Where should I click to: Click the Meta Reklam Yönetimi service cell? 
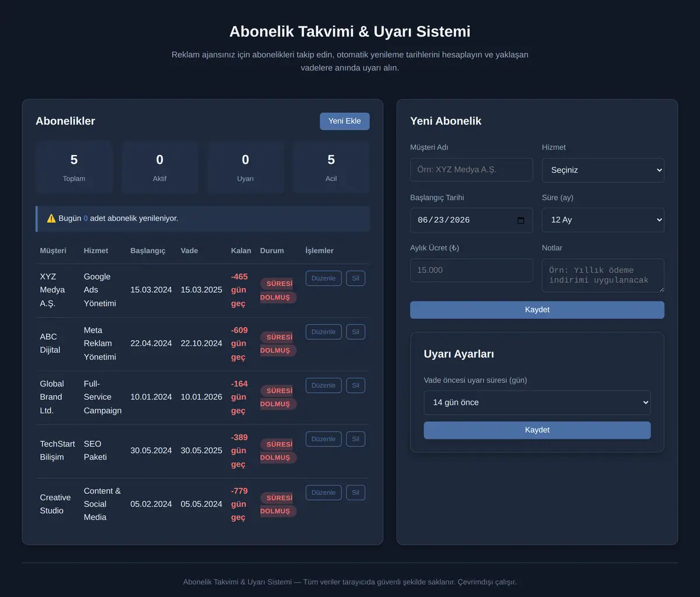(x=100, y=343)
